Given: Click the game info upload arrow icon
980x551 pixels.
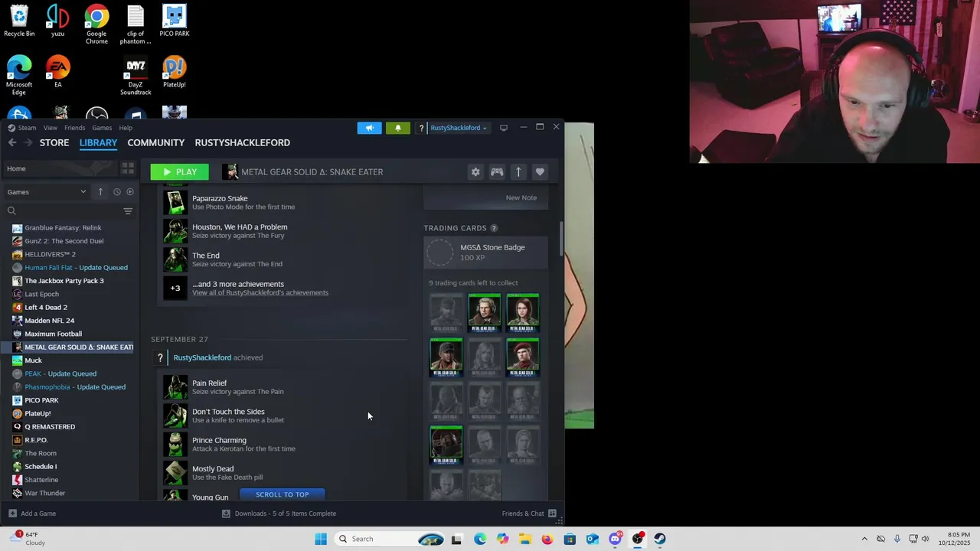Looking at the screenshot, I should [518, 172].
